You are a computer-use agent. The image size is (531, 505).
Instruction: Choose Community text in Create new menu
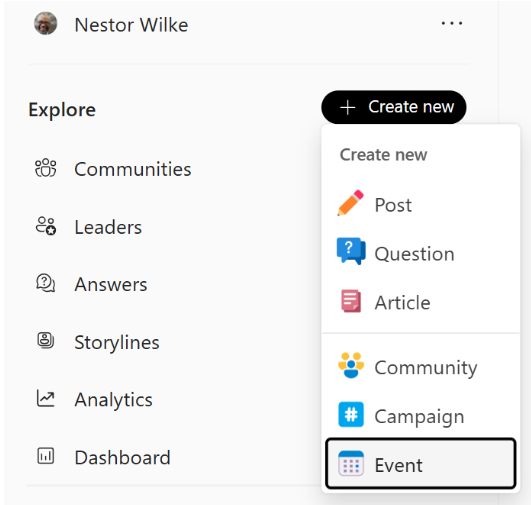[x=426, y=367]
